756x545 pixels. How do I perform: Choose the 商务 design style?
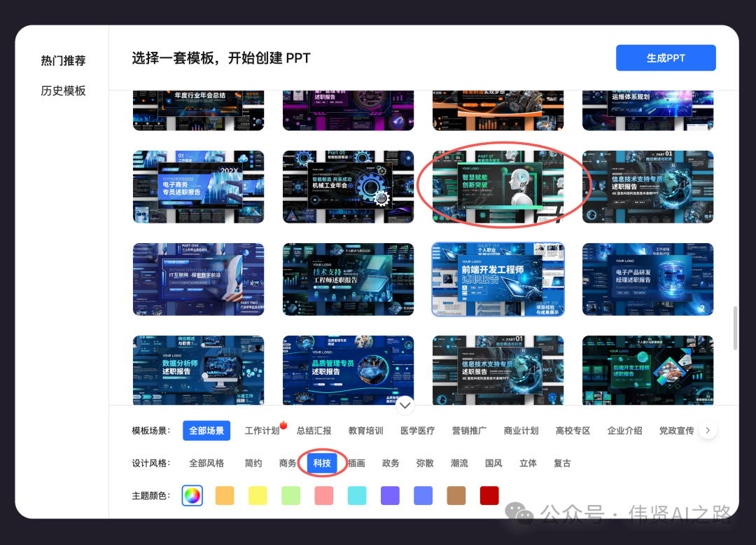288,463
